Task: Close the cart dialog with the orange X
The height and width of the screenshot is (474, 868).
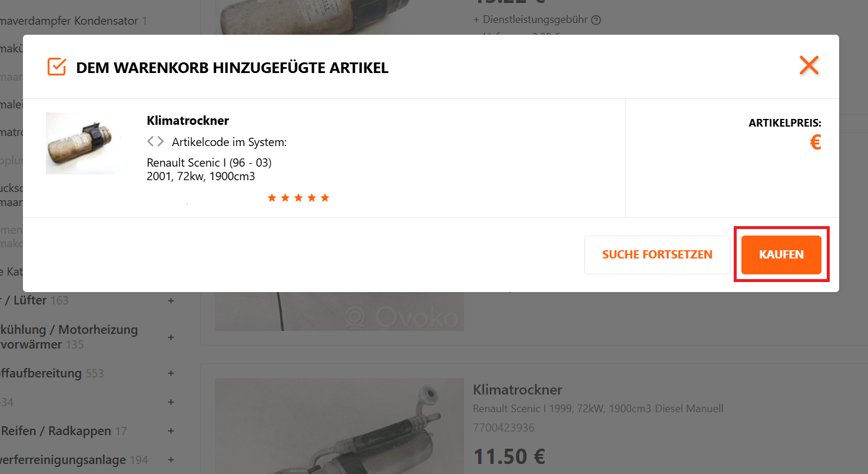Action: 809,65
